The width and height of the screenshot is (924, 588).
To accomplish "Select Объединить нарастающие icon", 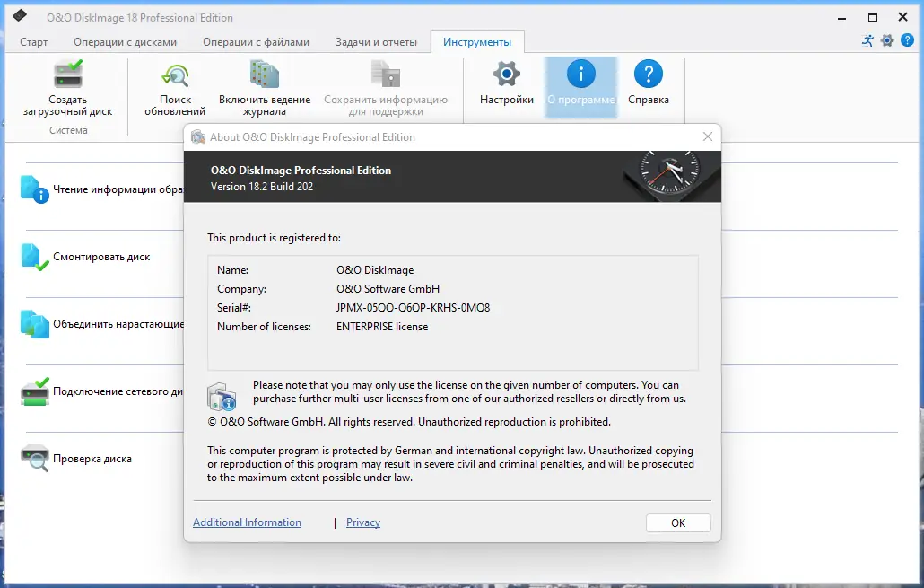I will point(35,324).
